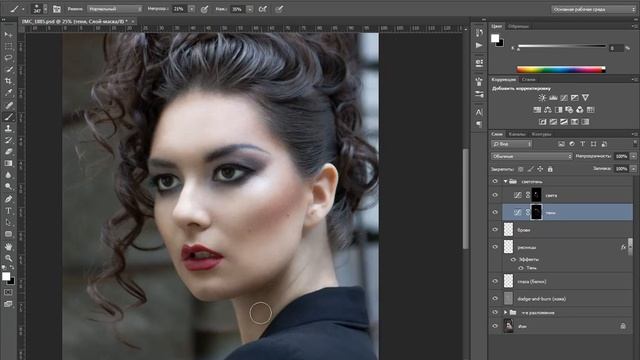The width and height of the screenshot is (640, 360).
Task: Add a Threshold adjustment
Action: [564, 122]
